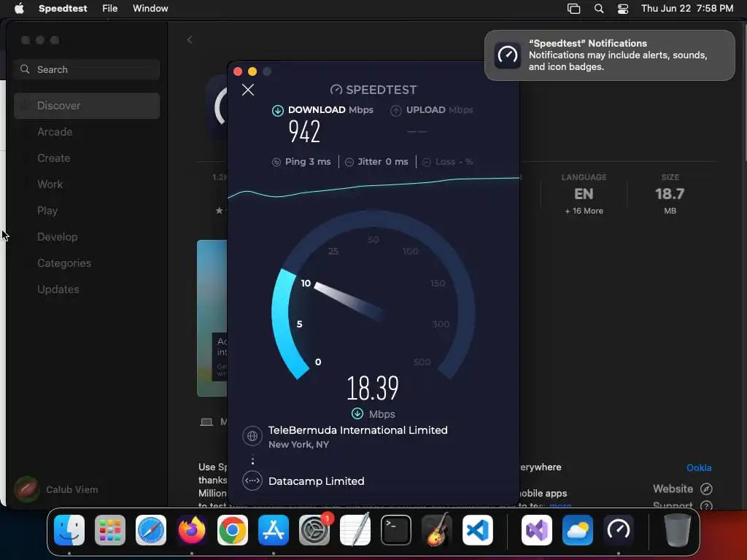Click the speedometer needle gauge
This screenshot has width=747, height=560.
tap(350, 301)
